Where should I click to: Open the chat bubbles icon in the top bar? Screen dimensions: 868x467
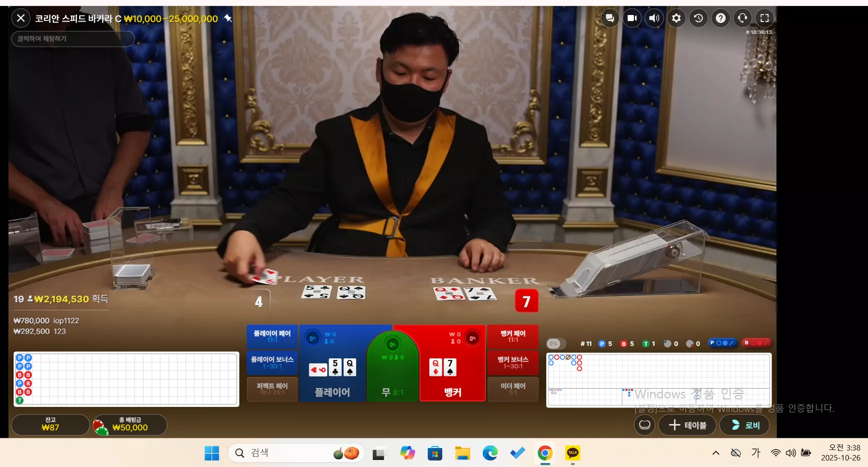[x=610, y=18]
